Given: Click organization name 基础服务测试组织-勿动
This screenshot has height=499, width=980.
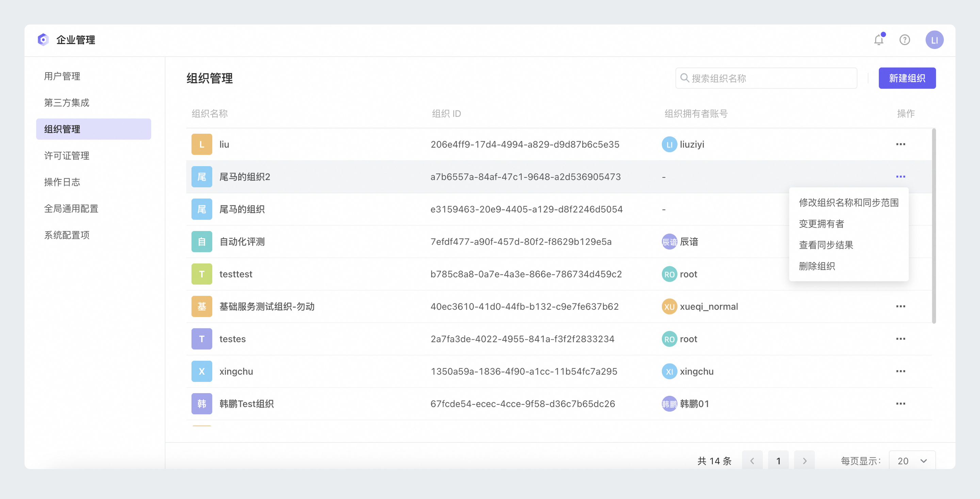Looking at the screenshot, I should (x=267, y=306).
